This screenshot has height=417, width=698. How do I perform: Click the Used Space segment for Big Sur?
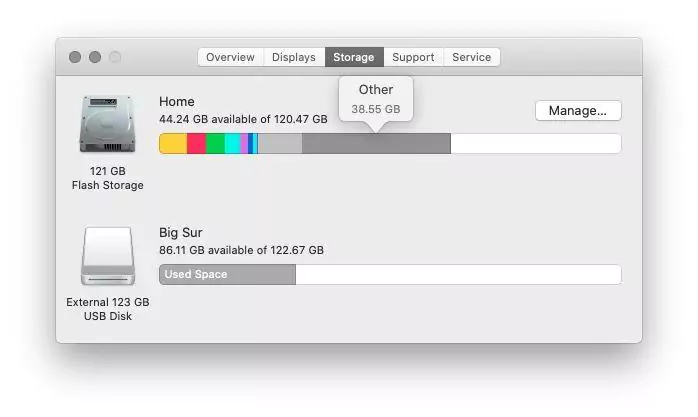tap(227, 275)
